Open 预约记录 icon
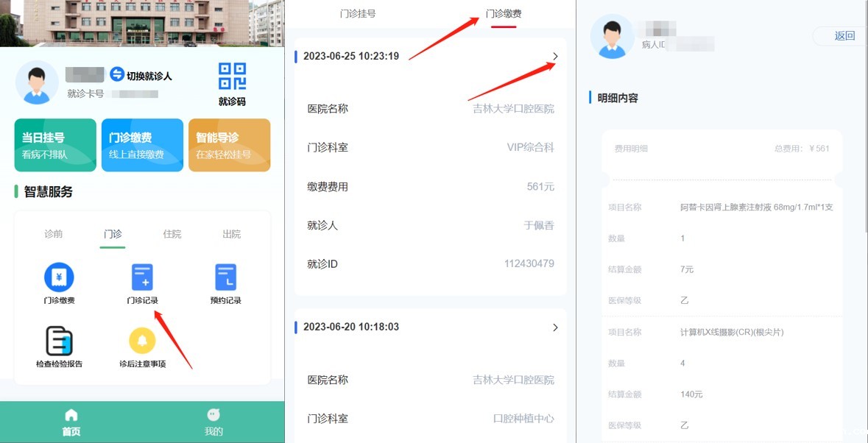This screenshot has width=868, height=443. pyautogui.click(x=225, y=277)
